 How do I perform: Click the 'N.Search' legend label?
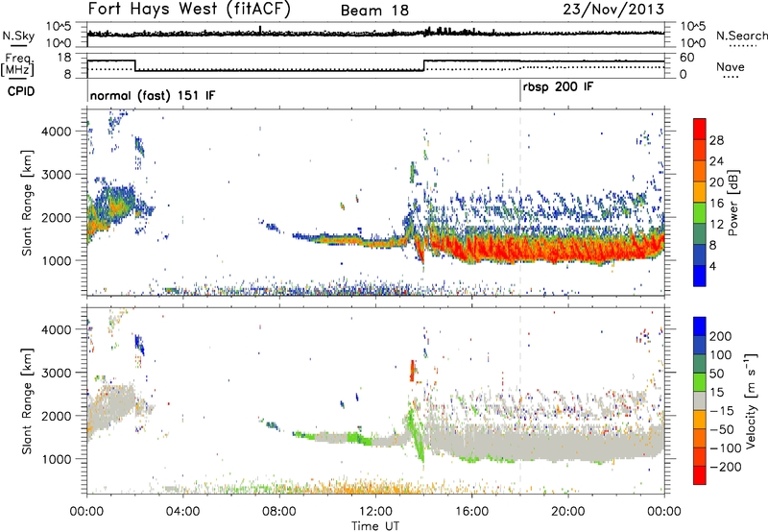tap(741, 36)
